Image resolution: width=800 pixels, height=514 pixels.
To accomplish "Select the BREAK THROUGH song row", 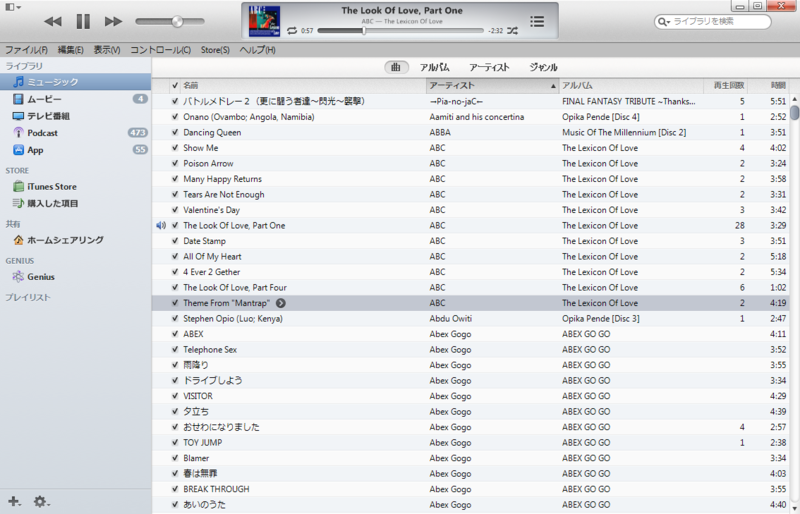I will (x=470, y=489).
